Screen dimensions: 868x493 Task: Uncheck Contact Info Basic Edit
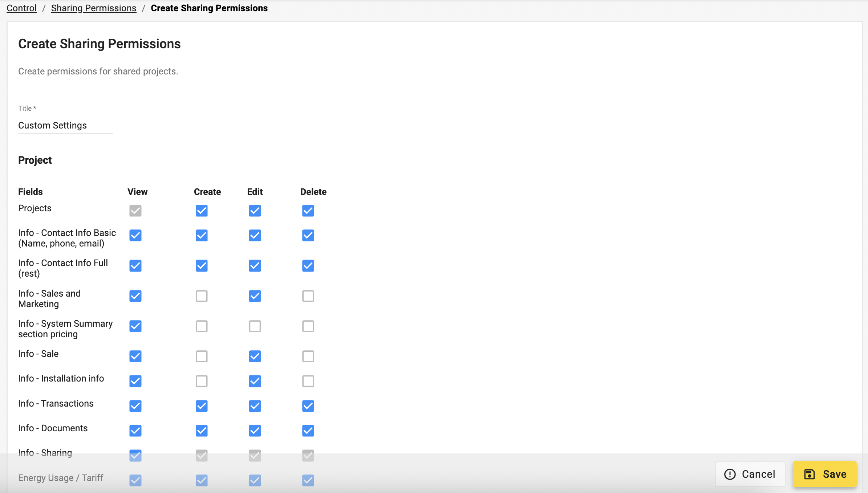click(255, 235)
